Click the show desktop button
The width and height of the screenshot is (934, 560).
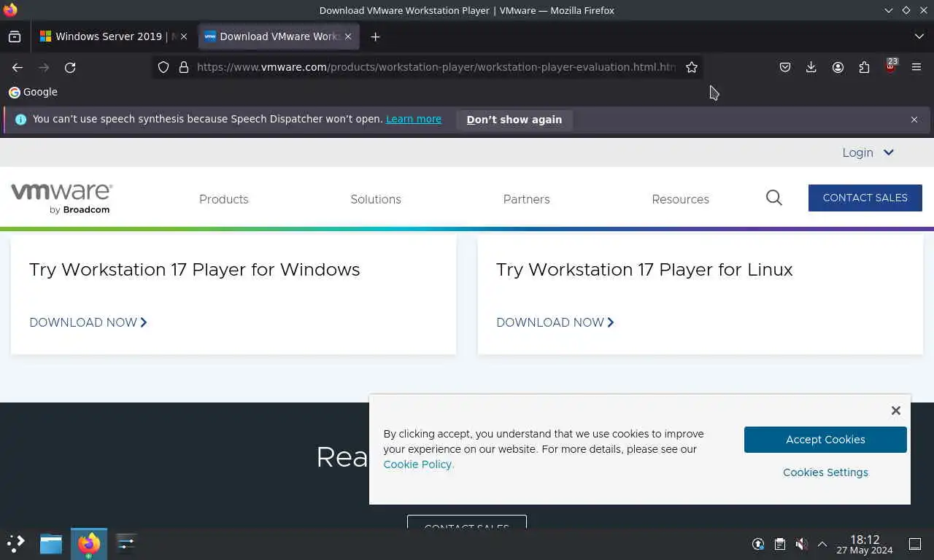915,544
